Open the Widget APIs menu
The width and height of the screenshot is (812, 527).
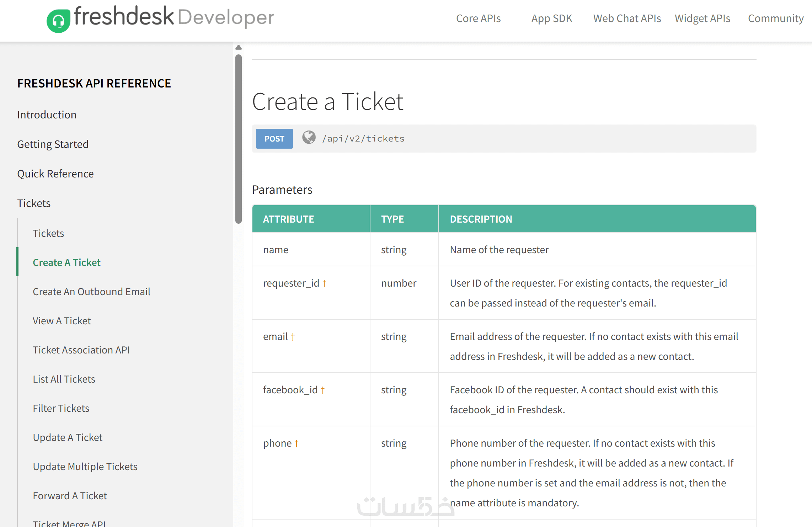[x=703, y=18]
